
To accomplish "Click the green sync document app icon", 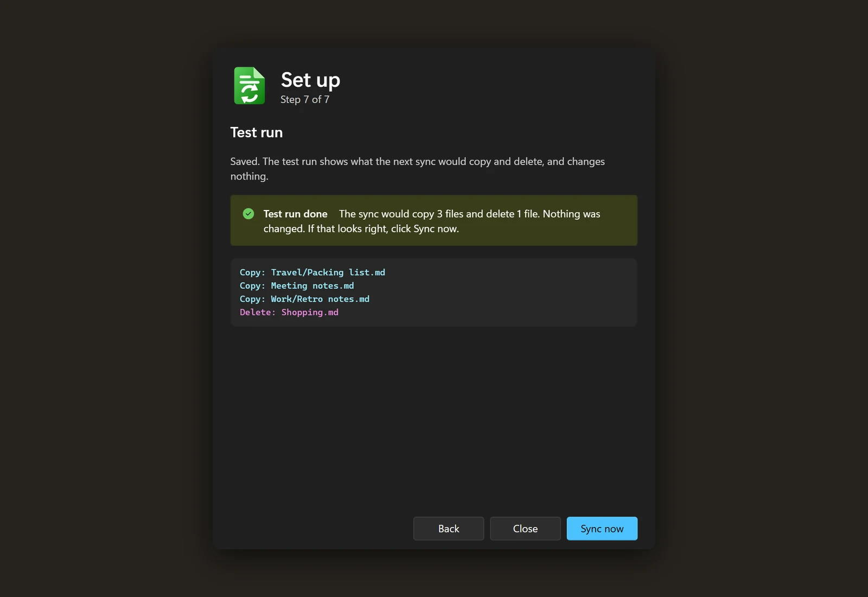I will tap(250, 86).
